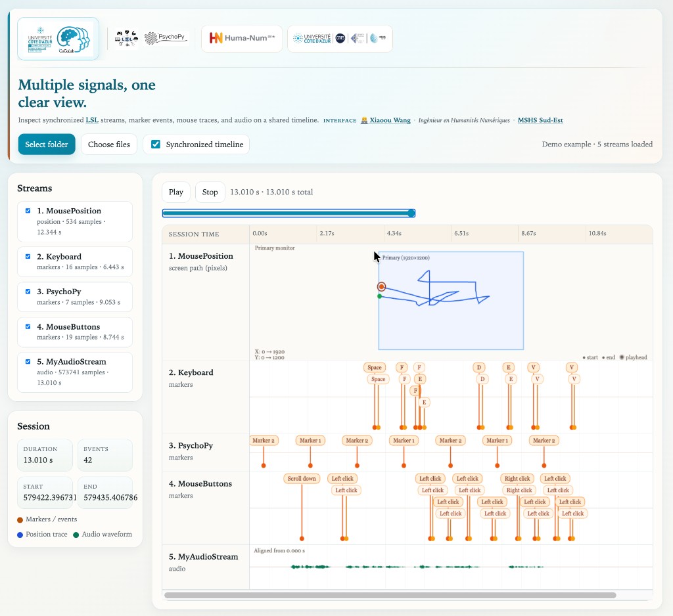This screenshot has width=673, height=616.
Task: Click the CoCoLab brain logo
Action: (74, 39)
